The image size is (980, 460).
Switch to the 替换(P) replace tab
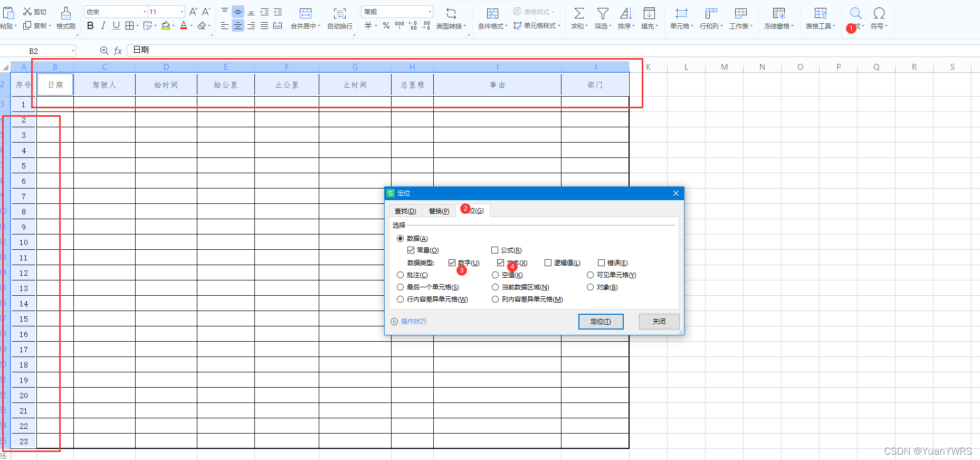(x=439, y=211)
